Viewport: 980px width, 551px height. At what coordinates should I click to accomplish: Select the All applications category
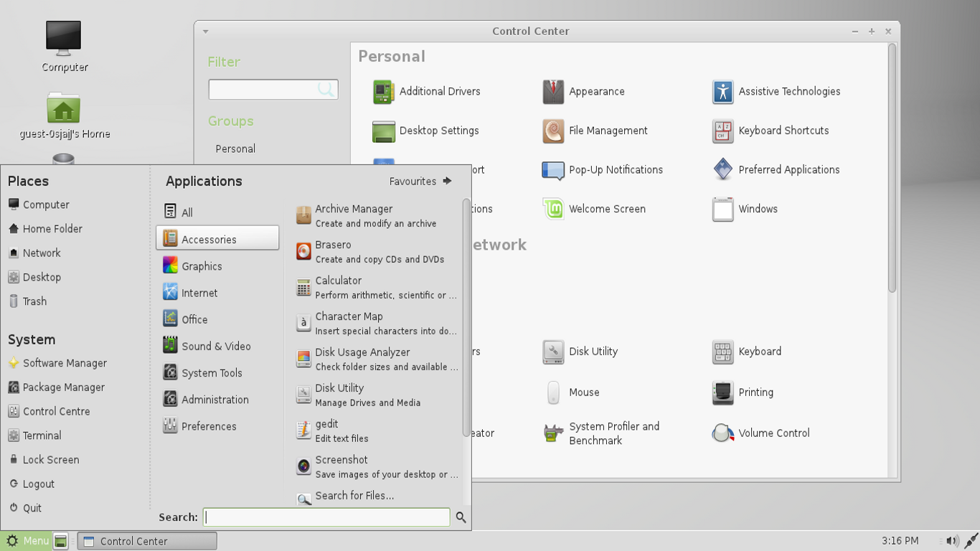217,212
